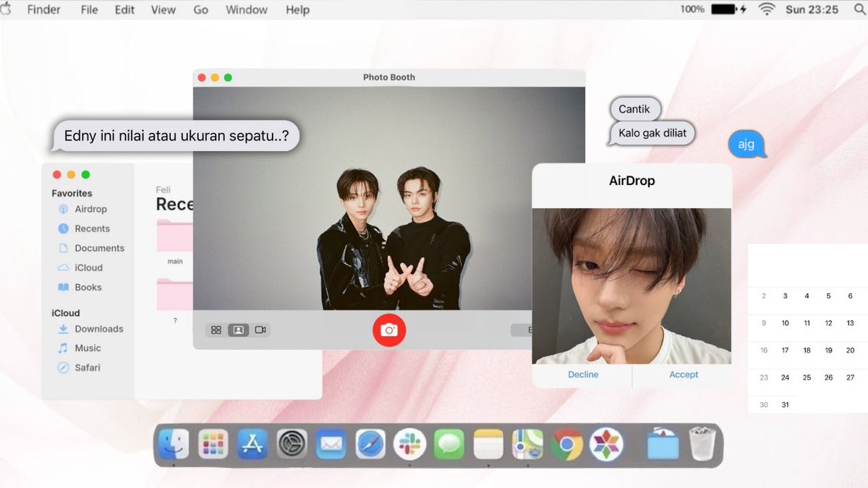Click the Wi-Fi icon in the menu bar

765,9
